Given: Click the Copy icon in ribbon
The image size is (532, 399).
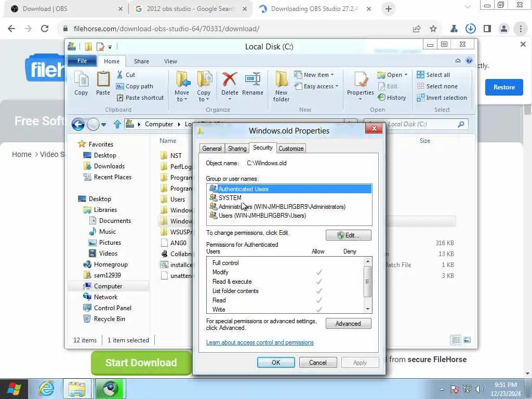Looking at the screenshot, I should [81, 83].
